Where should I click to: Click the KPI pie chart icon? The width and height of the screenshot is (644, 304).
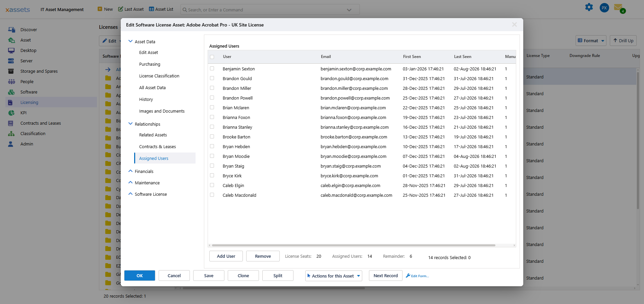point(11,113)
